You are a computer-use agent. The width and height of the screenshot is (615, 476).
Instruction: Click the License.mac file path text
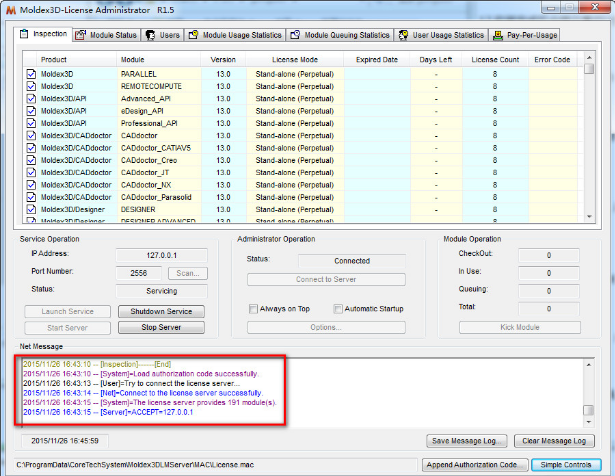click(135, 465)
